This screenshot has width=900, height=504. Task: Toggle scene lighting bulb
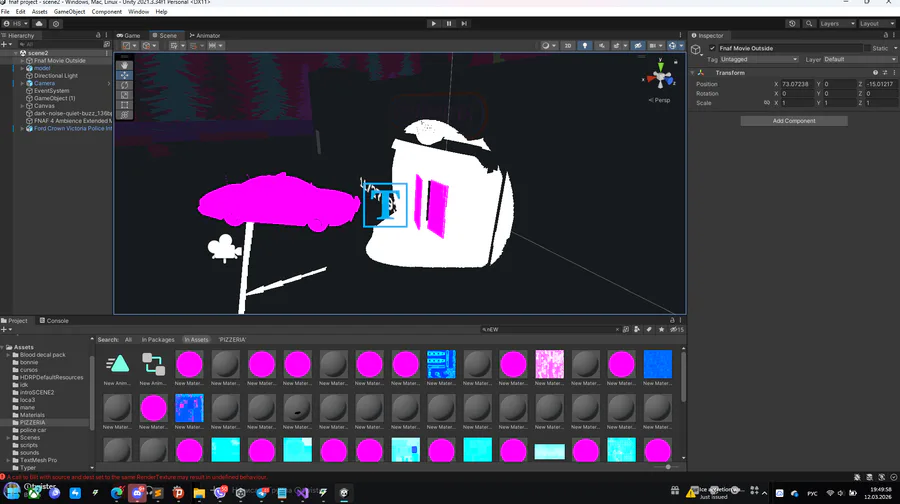click(584, 46)
